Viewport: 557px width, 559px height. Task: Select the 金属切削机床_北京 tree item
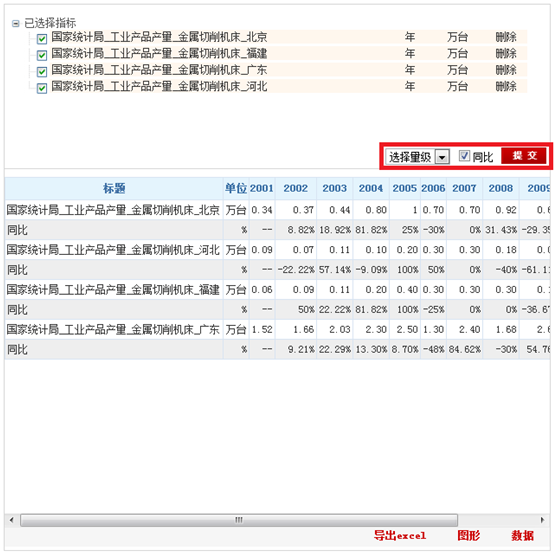point(159,37)
